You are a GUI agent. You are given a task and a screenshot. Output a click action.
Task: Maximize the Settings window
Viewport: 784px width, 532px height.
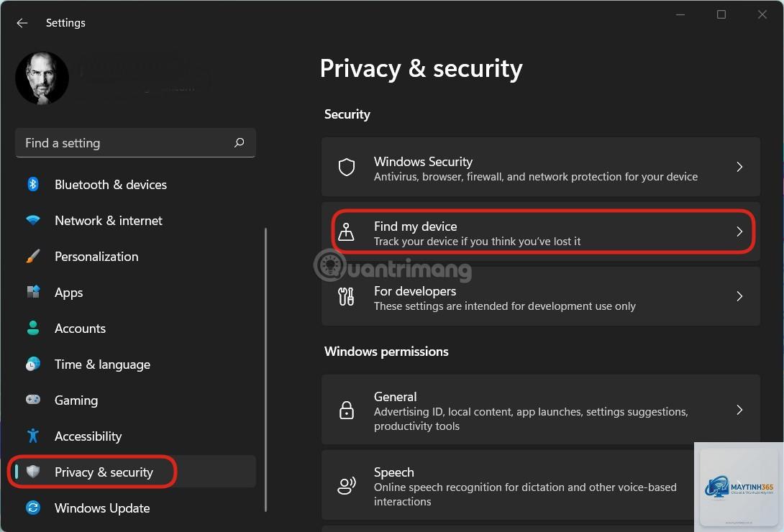[x=721, y=14]
